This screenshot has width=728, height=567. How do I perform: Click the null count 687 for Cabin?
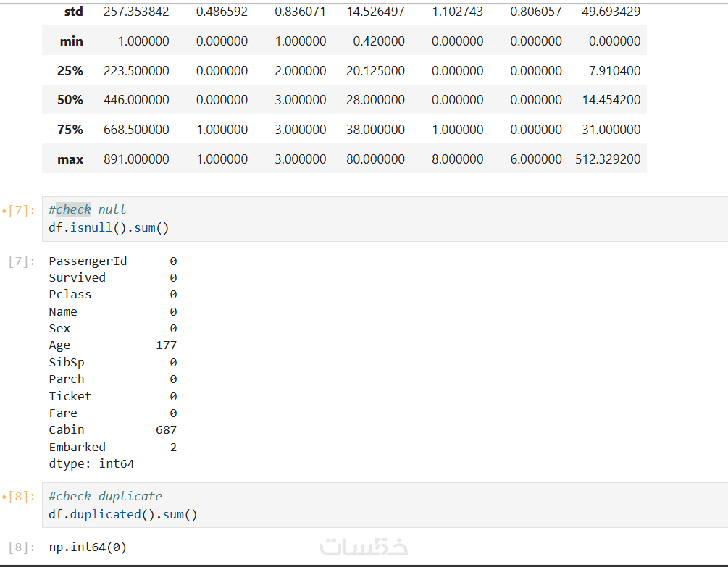(166, 429)
